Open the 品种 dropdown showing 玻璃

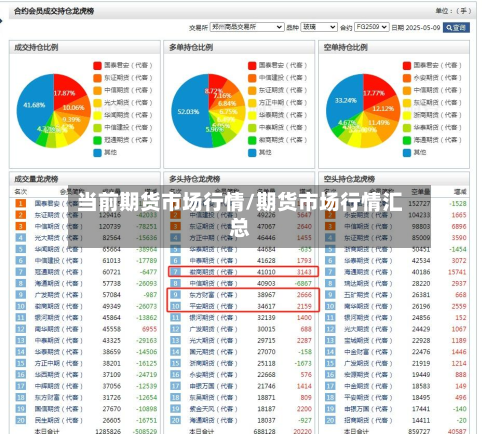319,27
